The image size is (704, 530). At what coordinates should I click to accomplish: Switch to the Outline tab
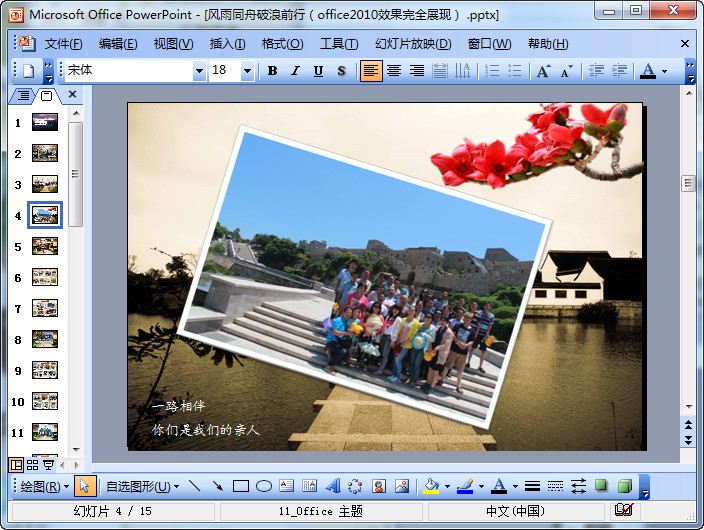23,95
